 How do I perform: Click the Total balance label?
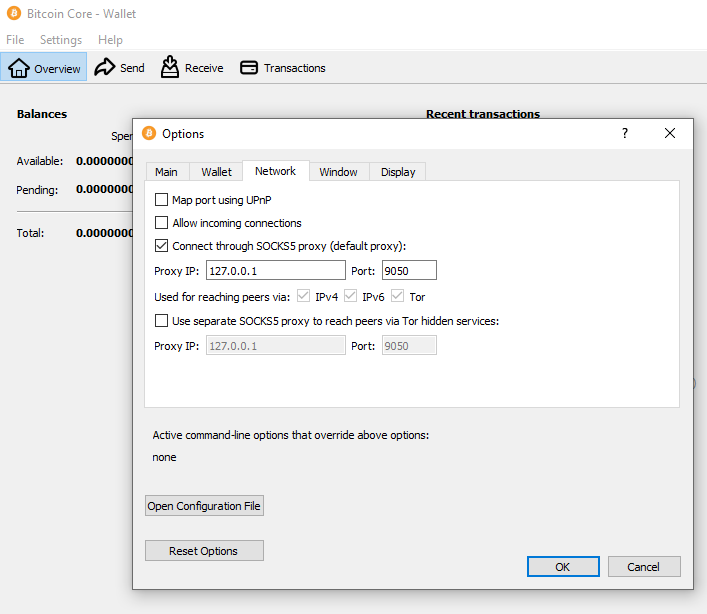coord(30,233)
